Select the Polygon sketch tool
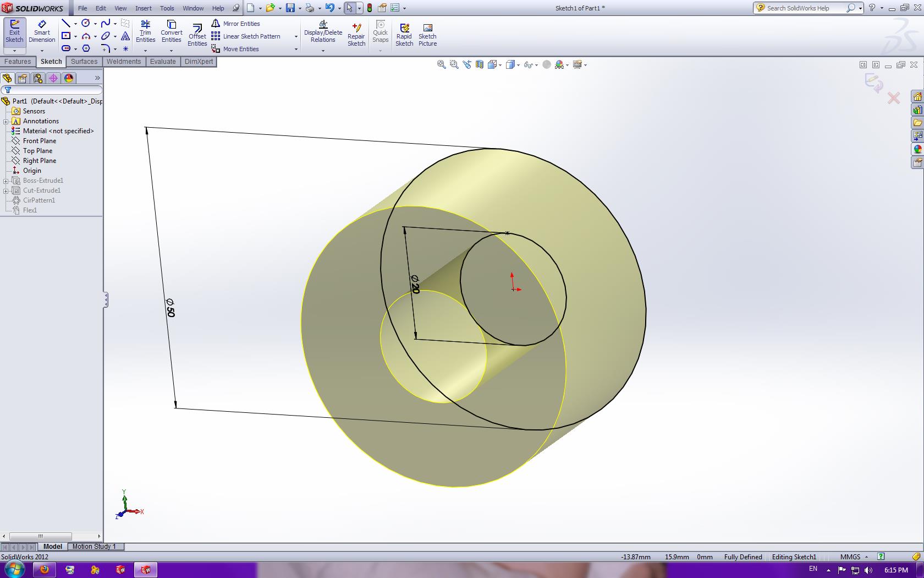The width and height of the screenshot is (924, 578). click(86, 48)
